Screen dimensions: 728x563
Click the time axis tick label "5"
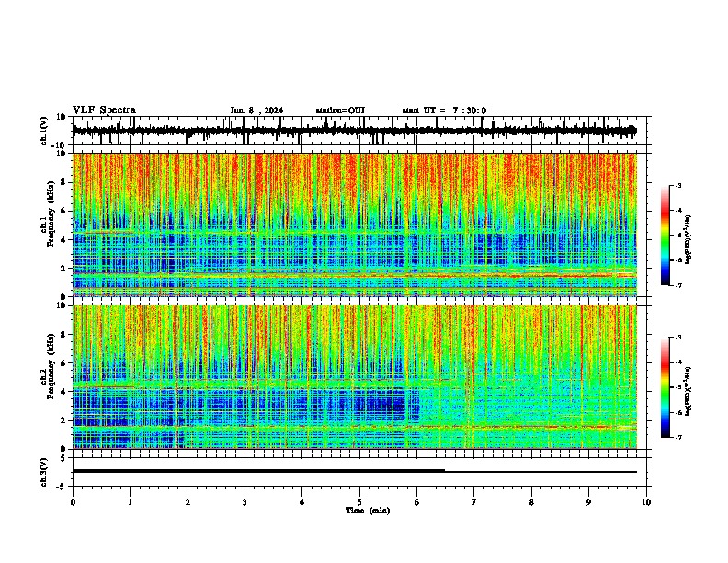[x=359, y=502]
